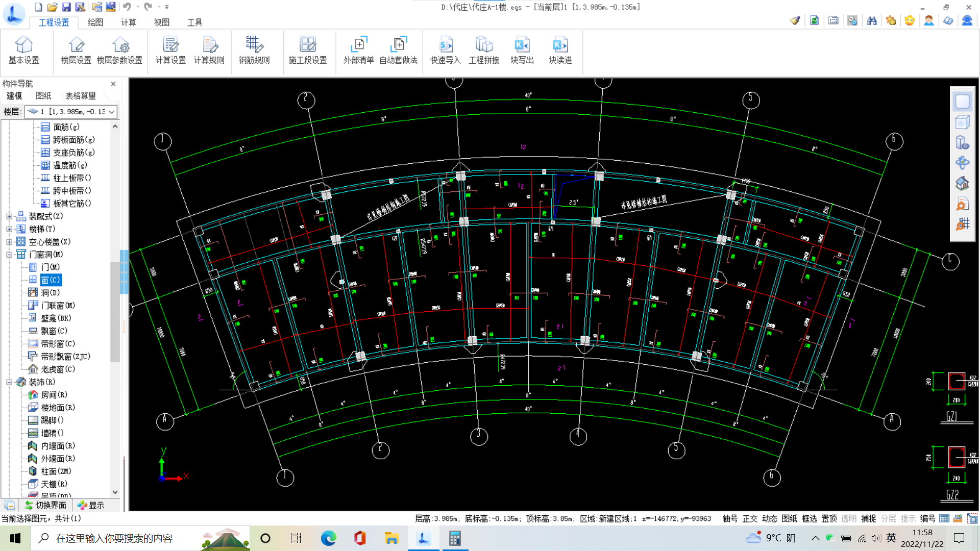Viewport: 980px width, 551px height.
Task: Collapse the 门窗洞(M) tree node
Action: coord(9,255)
